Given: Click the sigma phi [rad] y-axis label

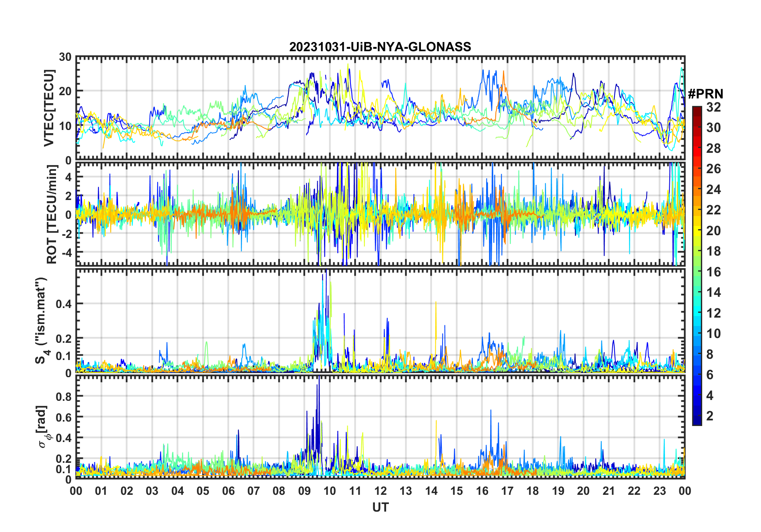Looking at the screenshot, I should pos(42,427).
